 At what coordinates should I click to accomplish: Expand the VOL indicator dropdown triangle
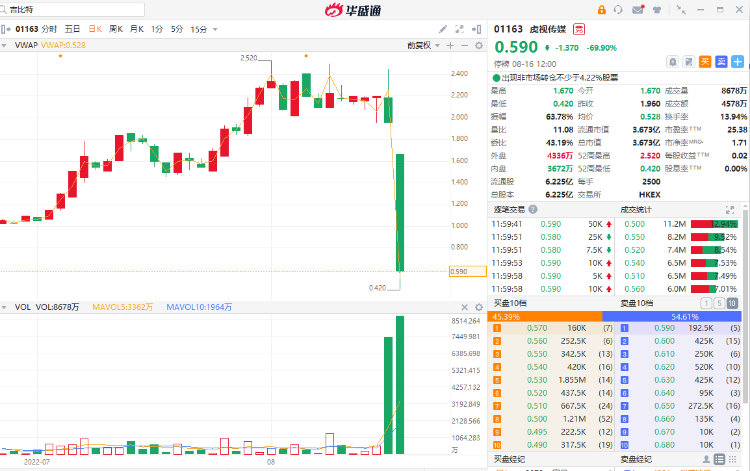coord(4,307)
